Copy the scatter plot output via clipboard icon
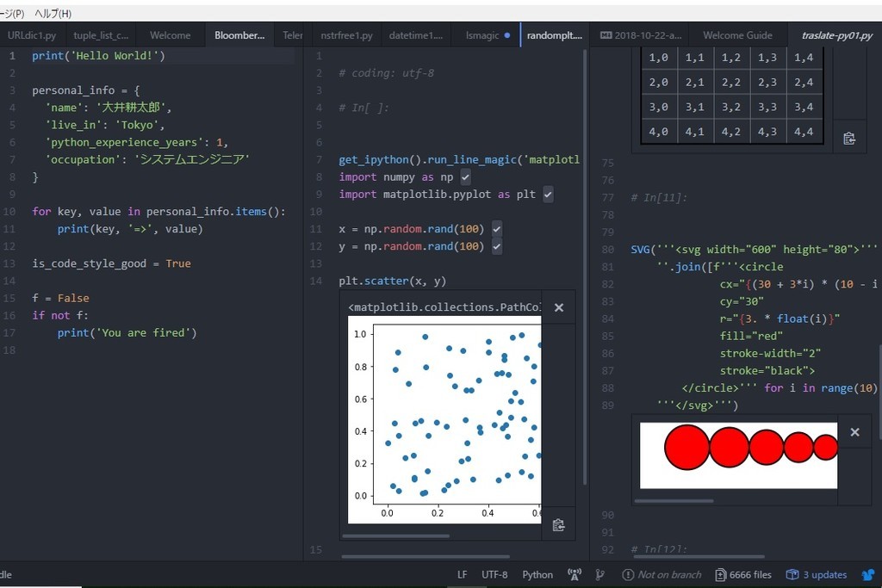Screen dimensions: 882x588 pos(558,525)
